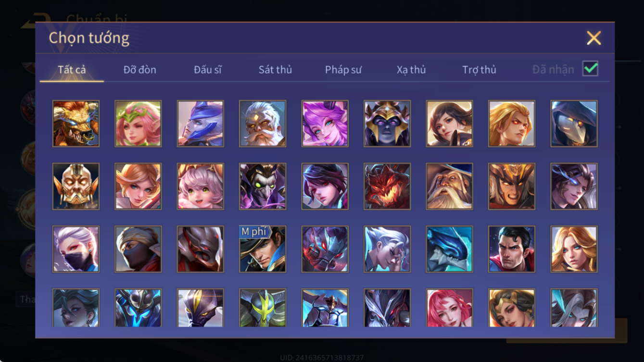
Task: Toggle the "Đã nhận" checkbox
Action: pos(590,69)
